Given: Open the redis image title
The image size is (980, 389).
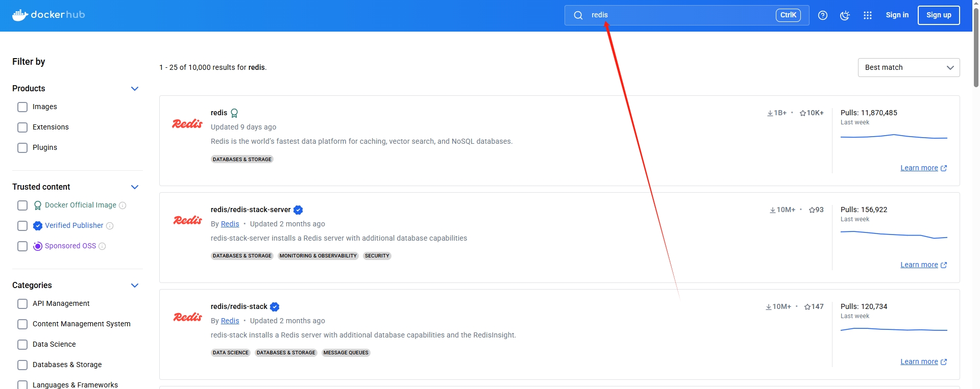Looking at the screenshot, I should (x=219, y=113).
